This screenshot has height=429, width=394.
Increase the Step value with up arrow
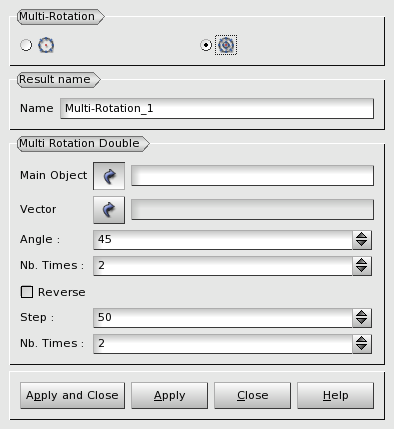[362, 313]
